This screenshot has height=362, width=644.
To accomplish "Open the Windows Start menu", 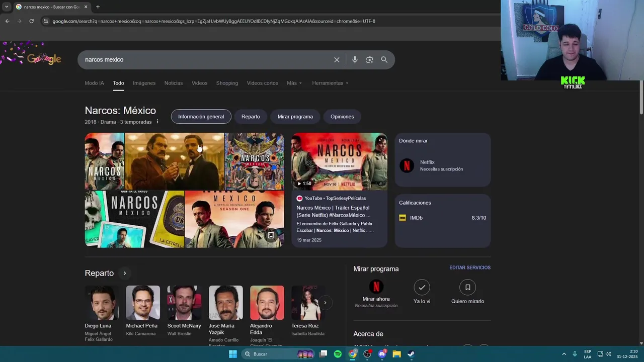I will coord(233,354).
